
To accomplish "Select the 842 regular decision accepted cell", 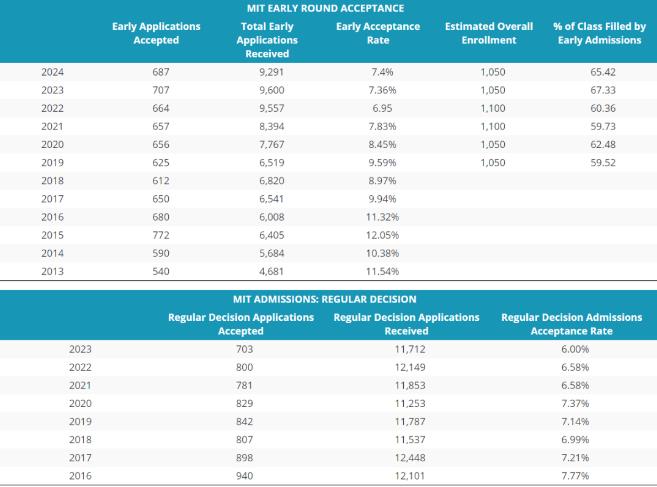I will tap(244, 422).
